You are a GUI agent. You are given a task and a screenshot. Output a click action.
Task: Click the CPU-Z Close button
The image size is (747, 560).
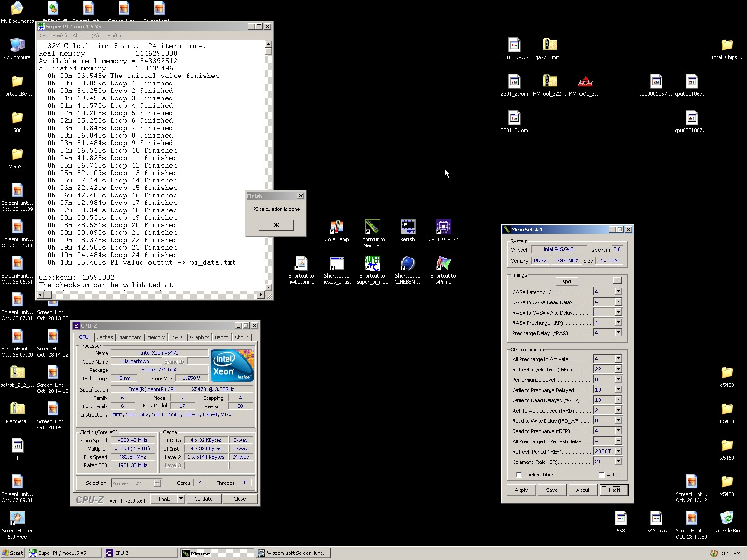click(x=240, y=499)
